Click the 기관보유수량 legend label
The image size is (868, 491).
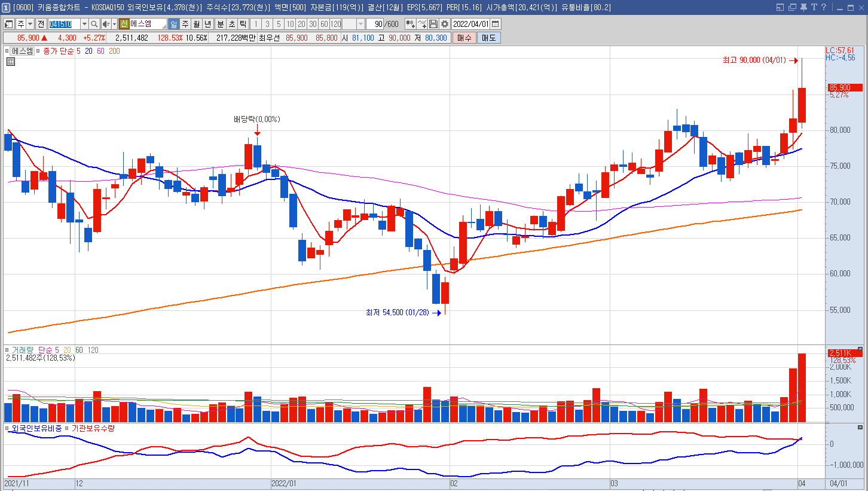[93, 428]
